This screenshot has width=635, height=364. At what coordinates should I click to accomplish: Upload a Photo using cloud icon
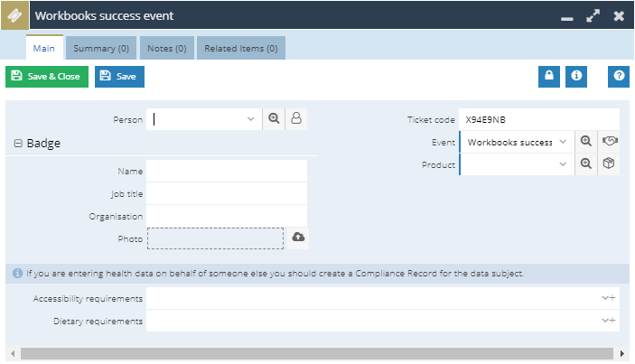[298, 238]
